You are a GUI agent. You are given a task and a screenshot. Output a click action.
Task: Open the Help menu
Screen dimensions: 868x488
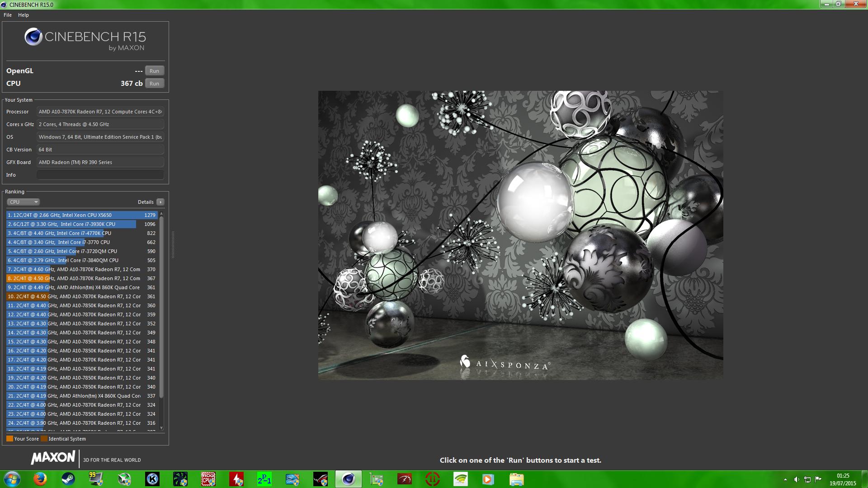(24, 15)
